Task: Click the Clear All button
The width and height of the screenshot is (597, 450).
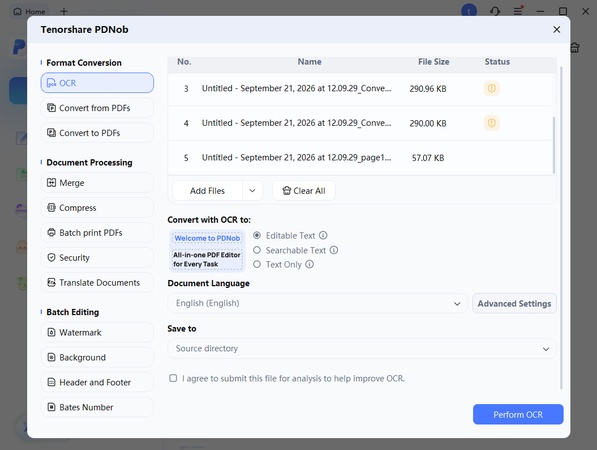Action: click(x=304, y=190)
